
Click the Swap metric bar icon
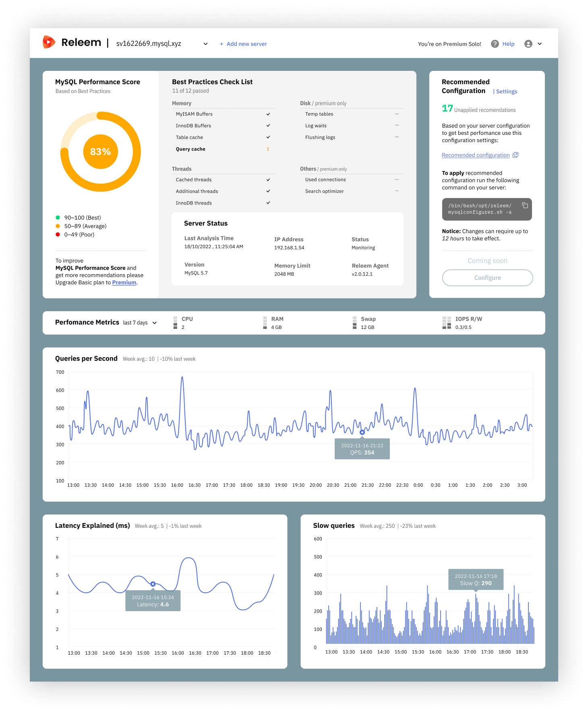(x=355, y=323)
